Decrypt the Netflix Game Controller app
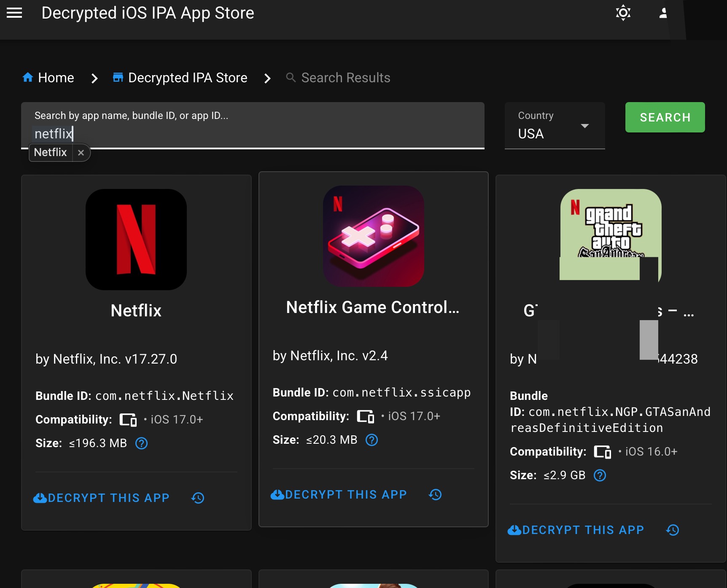The height and width of the screenshot is (588, 727). click(339, 495)
